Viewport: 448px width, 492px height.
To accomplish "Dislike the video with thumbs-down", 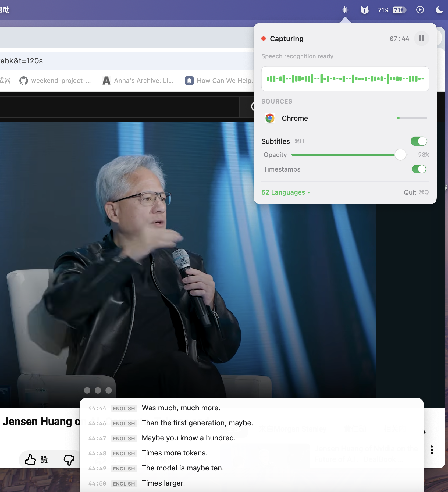I will pos(69,460).
